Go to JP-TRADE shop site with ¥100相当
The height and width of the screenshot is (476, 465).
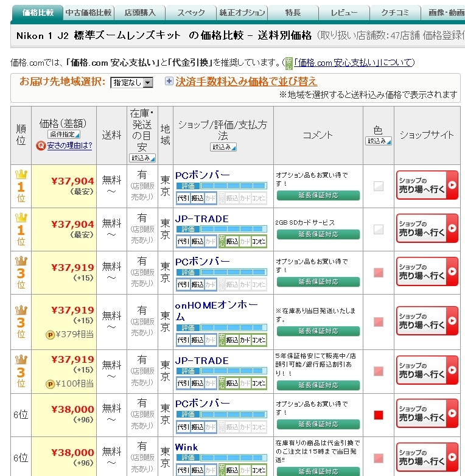(x=427, y=370)
